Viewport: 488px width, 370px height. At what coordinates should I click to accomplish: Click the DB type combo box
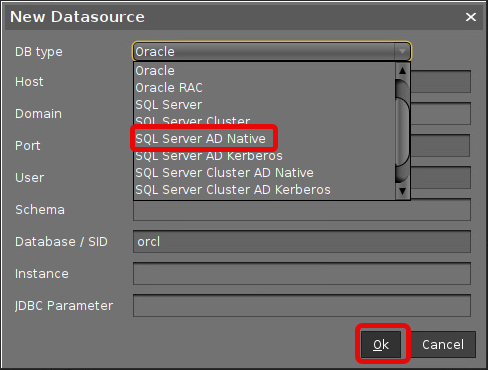click(x=272, y=52)
